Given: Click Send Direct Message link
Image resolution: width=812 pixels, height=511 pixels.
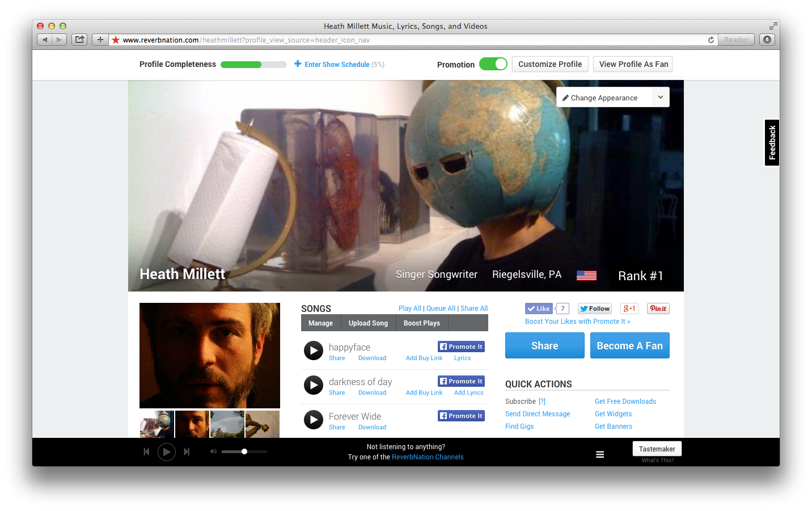Looking at the screenshot, I should pos(538,414).
